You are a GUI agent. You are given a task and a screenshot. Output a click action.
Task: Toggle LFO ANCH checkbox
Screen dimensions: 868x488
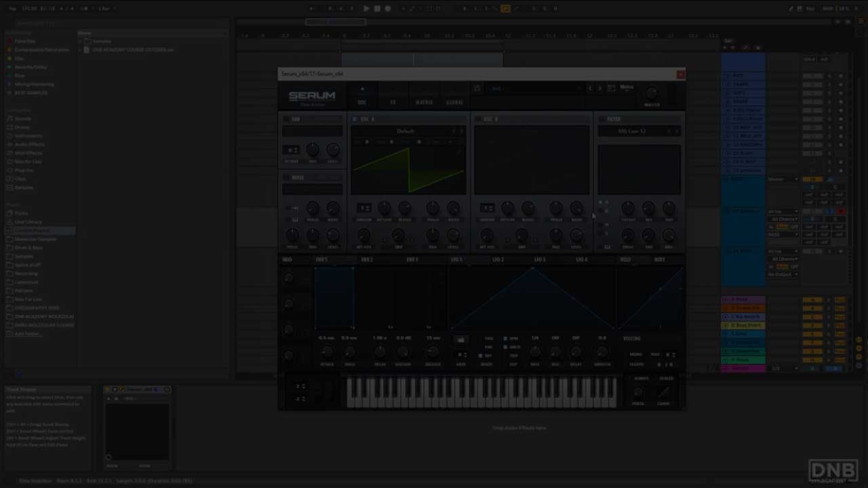pyautogui.click(x=506, y=347)
